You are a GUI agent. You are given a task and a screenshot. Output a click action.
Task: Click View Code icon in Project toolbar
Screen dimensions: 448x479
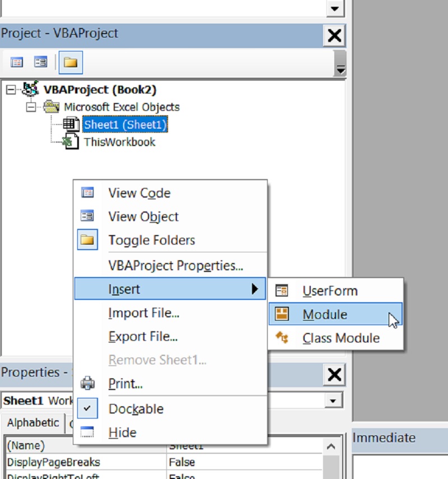coord(17,63)
